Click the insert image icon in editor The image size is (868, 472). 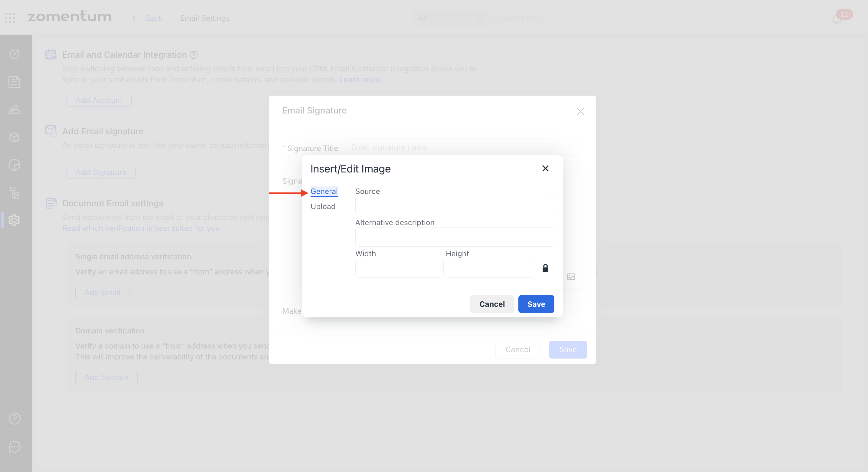571,277
